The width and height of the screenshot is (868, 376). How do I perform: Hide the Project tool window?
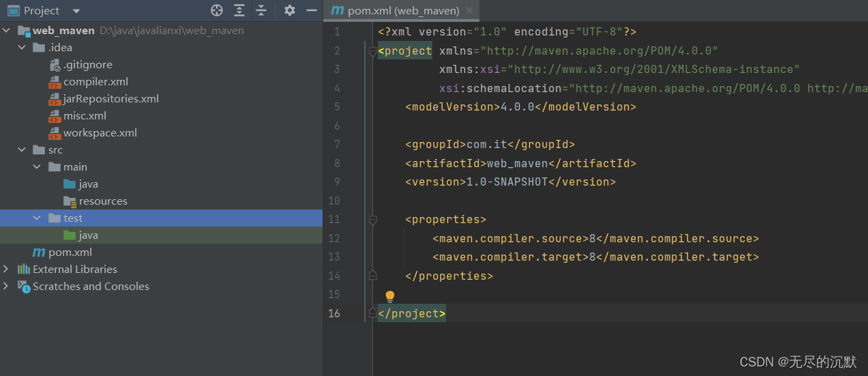(312, 10)
